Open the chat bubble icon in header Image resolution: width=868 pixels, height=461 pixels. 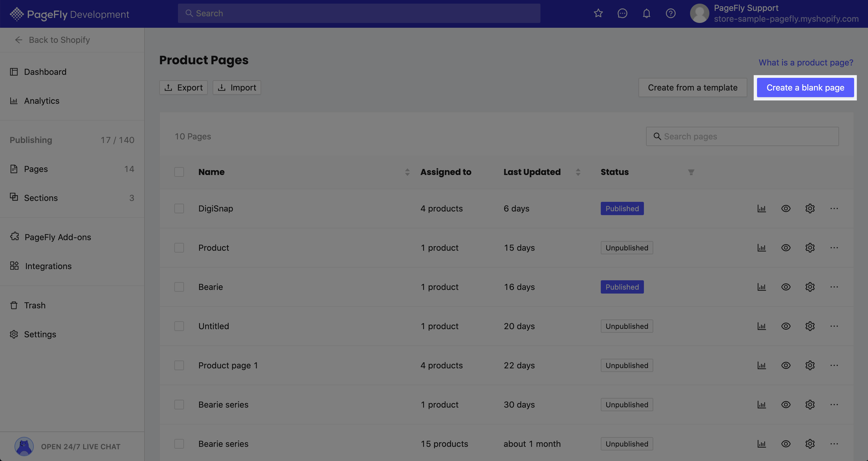pyautogui.click(x=622, y=13)
